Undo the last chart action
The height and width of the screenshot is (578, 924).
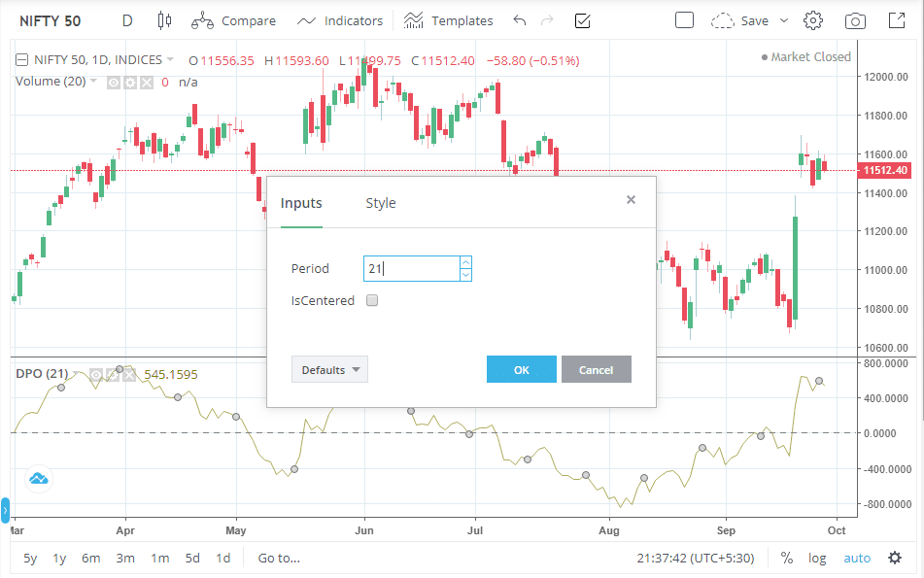[x=519, y=20]
